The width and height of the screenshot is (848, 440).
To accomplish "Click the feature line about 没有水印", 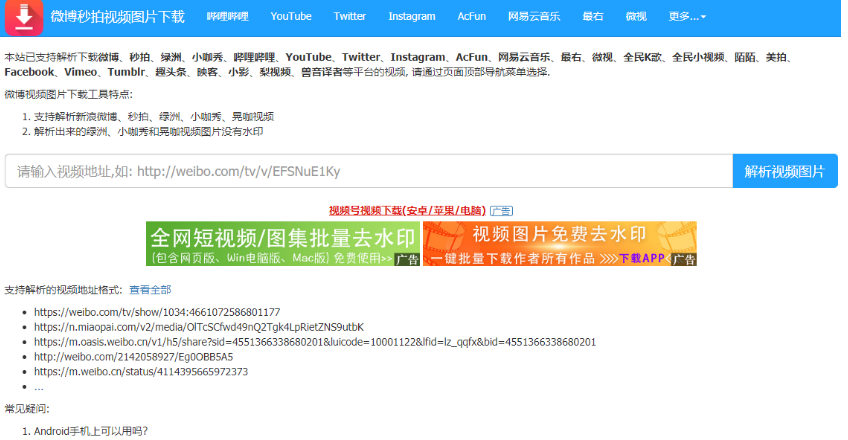I will point(149,132).
